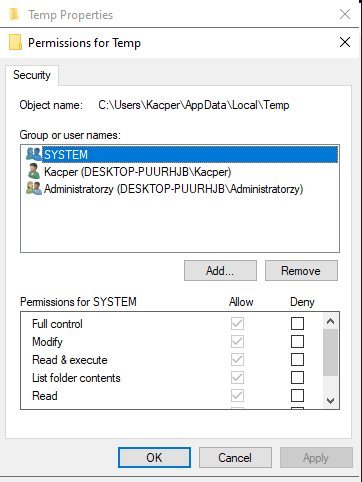The width and height of the screenshot is (362, 482).
Task: Tick Deny checkbox for List folder contents
Action: 297,377
